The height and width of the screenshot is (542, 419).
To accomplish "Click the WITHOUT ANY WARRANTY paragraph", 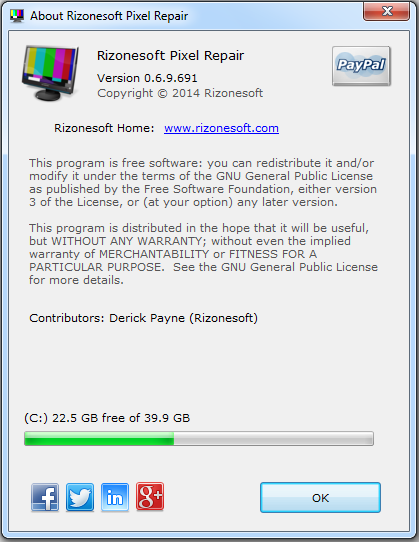I will pyautogui.click(x=203, y=254).
